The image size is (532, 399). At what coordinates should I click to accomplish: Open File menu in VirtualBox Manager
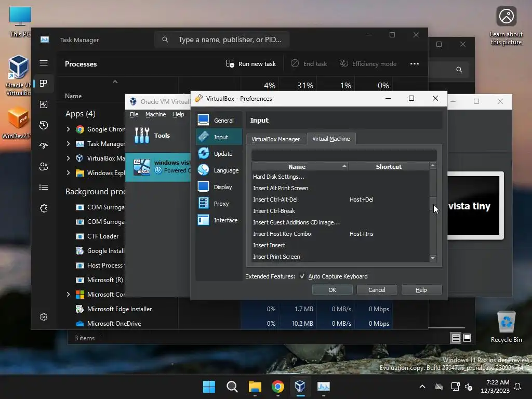[x=134, y=114]
